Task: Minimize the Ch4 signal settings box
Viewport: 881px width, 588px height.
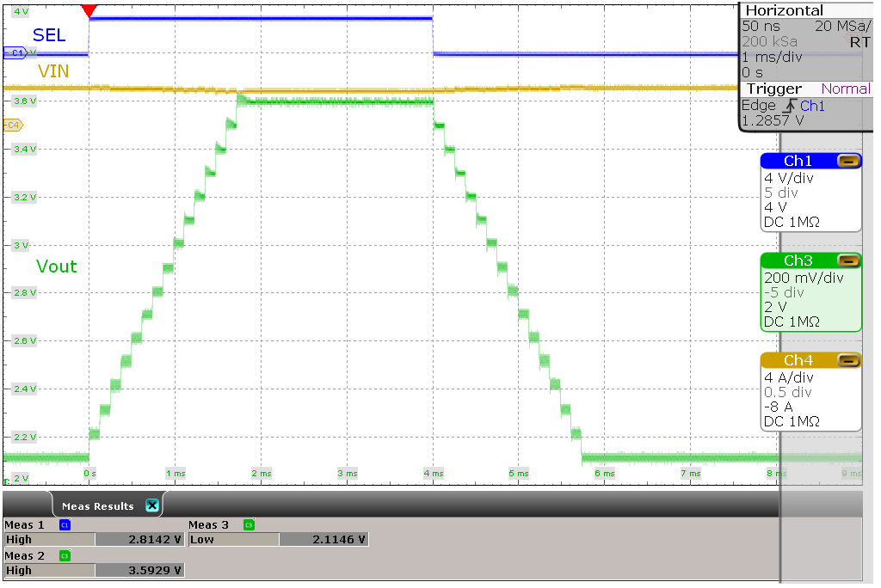Action: (x=850, y=360)
